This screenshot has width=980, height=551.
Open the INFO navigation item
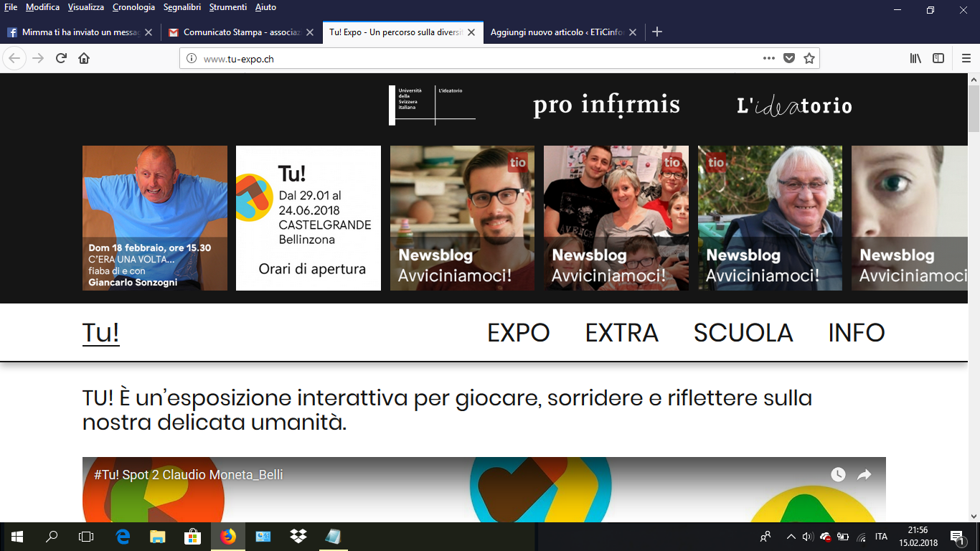click(x=857, y=333)
